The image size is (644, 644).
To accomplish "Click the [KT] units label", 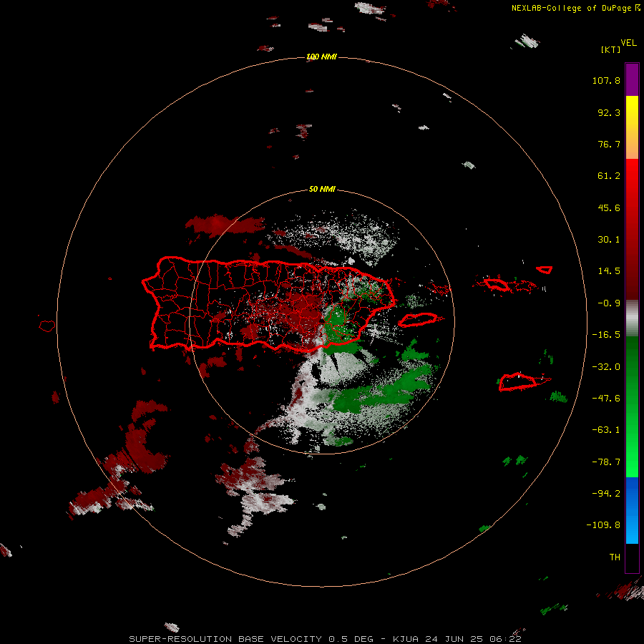I will click(x=611, y=49).
